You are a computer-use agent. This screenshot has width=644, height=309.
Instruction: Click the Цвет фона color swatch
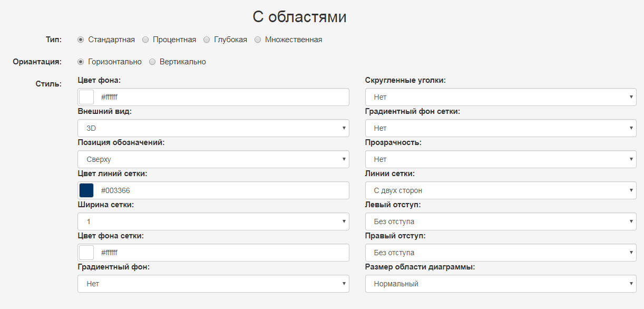click(x=85, y=97)
